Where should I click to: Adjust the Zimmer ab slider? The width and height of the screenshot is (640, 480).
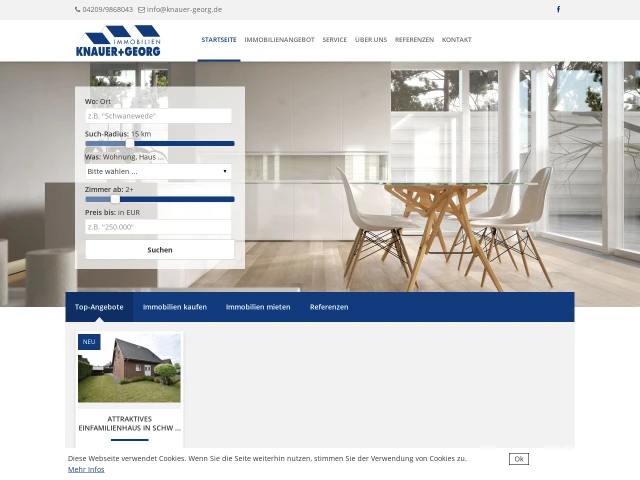coord(115,199)
